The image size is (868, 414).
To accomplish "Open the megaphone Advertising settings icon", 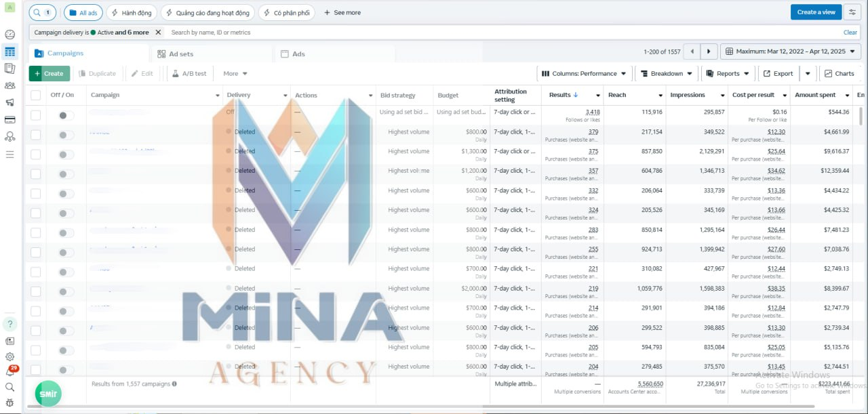I will 9,102.
